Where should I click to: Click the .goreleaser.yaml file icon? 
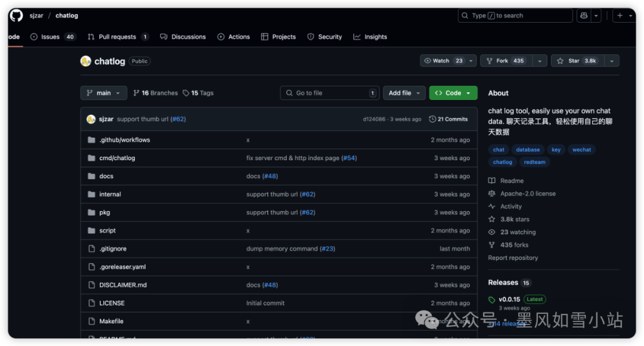point(92,267)
